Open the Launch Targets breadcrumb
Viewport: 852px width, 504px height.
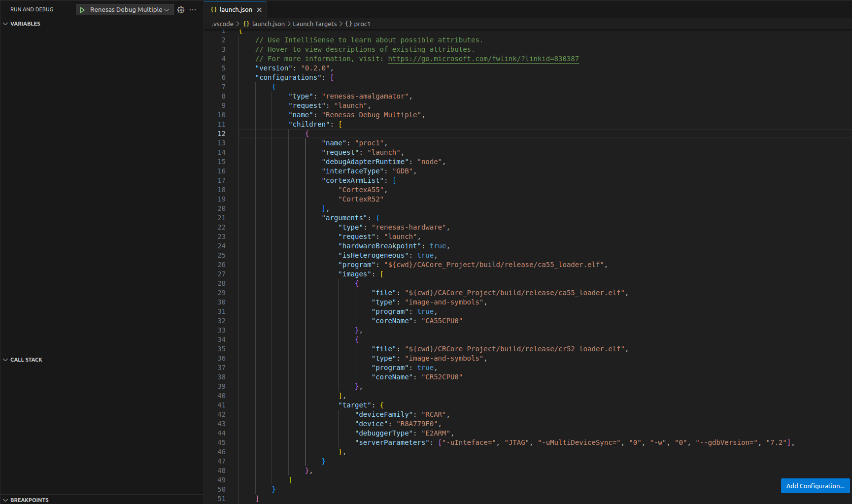coord(314,24)
